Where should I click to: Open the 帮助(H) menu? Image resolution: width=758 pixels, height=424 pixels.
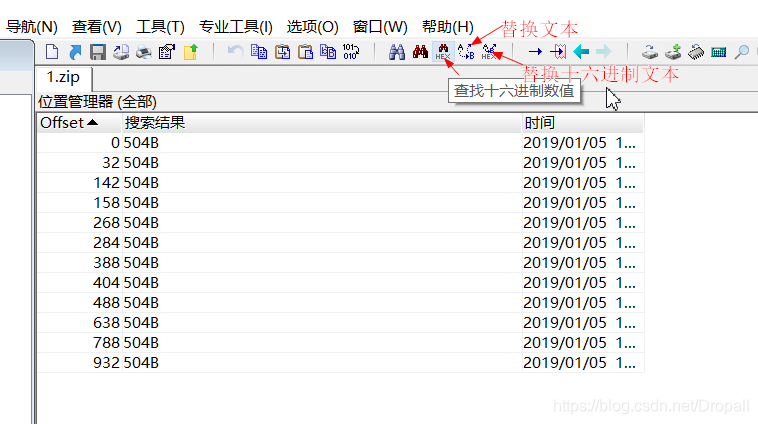point(448,27)
